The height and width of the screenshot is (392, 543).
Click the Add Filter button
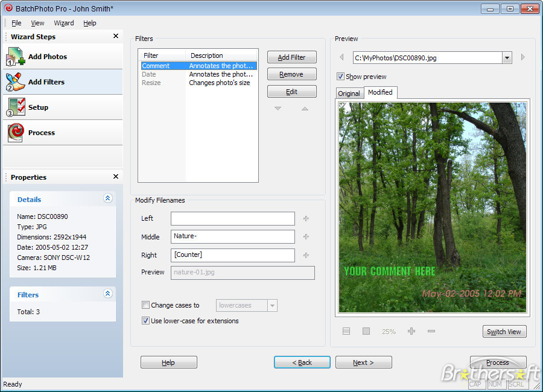[291, 57]
